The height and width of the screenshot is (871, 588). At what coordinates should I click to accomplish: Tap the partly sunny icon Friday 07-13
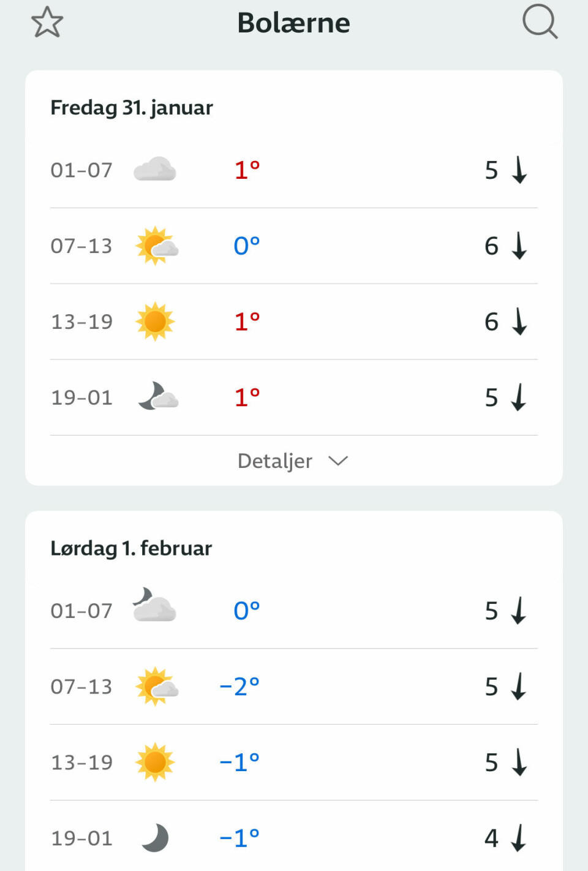[156, 246]
